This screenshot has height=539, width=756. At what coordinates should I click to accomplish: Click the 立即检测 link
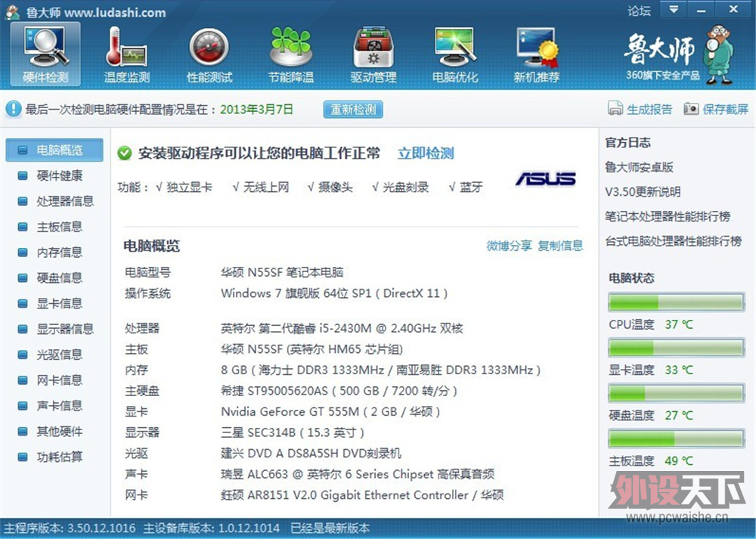click(426, 153)
